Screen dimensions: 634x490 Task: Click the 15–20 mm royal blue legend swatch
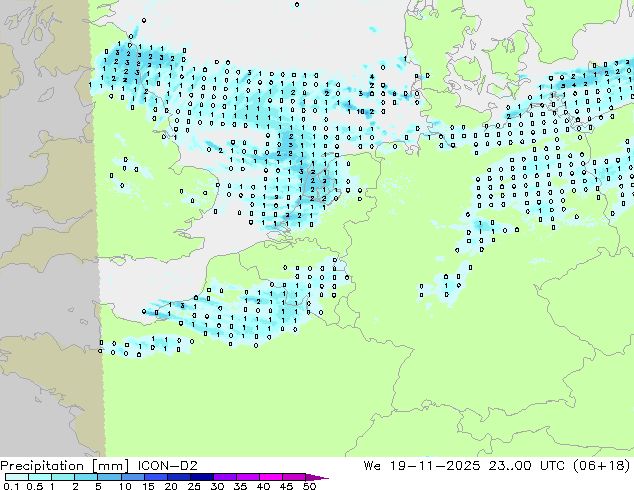coord(155,477)
